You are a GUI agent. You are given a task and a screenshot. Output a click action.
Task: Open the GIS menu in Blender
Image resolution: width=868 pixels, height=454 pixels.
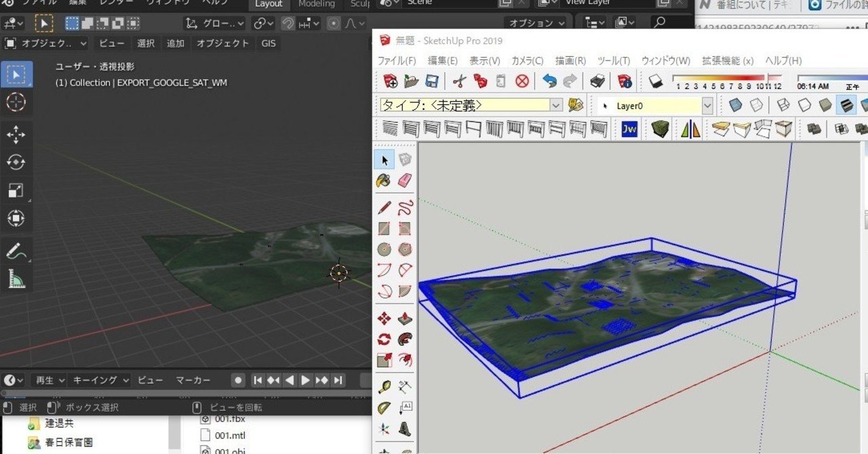269,43
